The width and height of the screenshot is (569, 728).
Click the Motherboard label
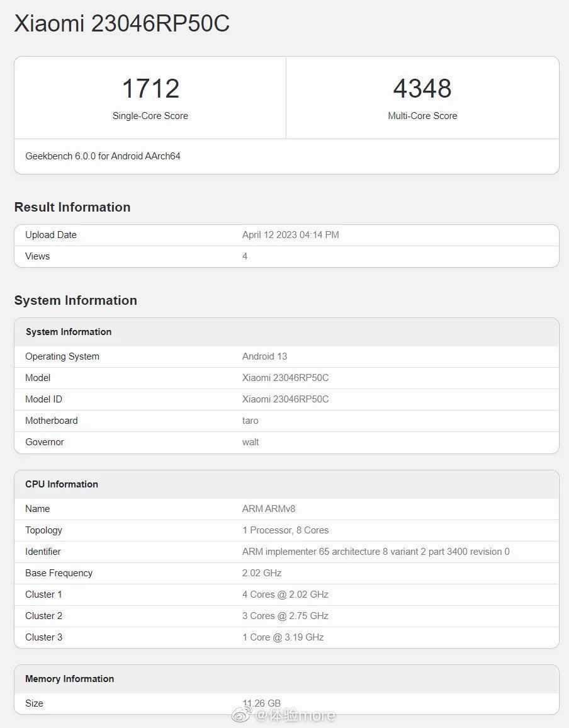(52, 421)
